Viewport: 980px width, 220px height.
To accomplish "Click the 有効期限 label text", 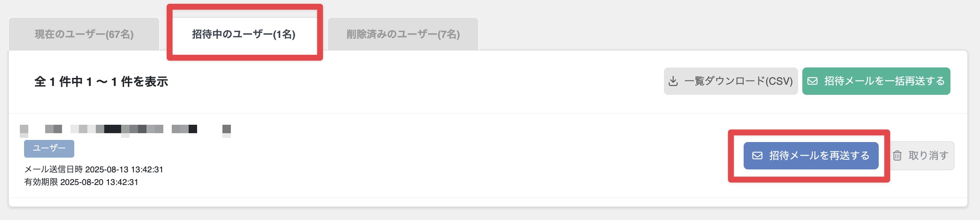I will point(41,182).
